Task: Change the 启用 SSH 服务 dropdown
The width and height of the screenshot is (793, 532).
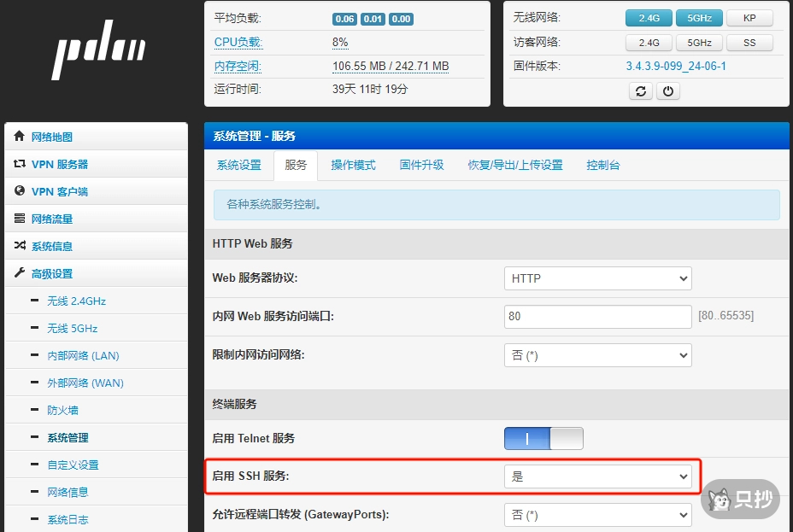Action: pos(597,476)
